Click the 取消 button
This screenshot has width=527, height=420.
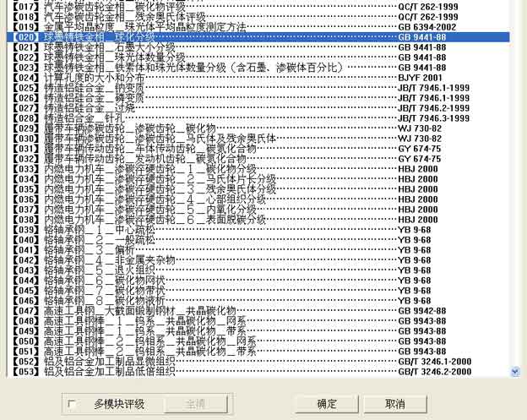(394, 405)
